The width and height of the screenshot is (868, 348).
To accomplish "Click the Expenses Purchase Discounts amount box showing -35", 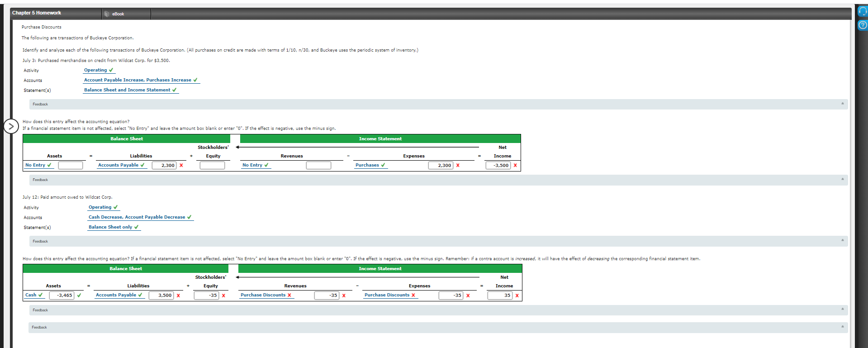I will (x=451, y=295).
